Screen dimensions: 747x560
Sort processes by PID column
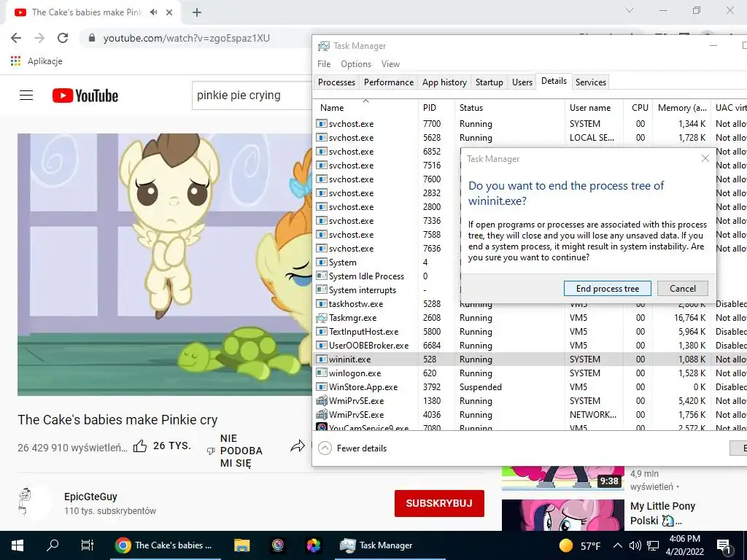(436, 108)
